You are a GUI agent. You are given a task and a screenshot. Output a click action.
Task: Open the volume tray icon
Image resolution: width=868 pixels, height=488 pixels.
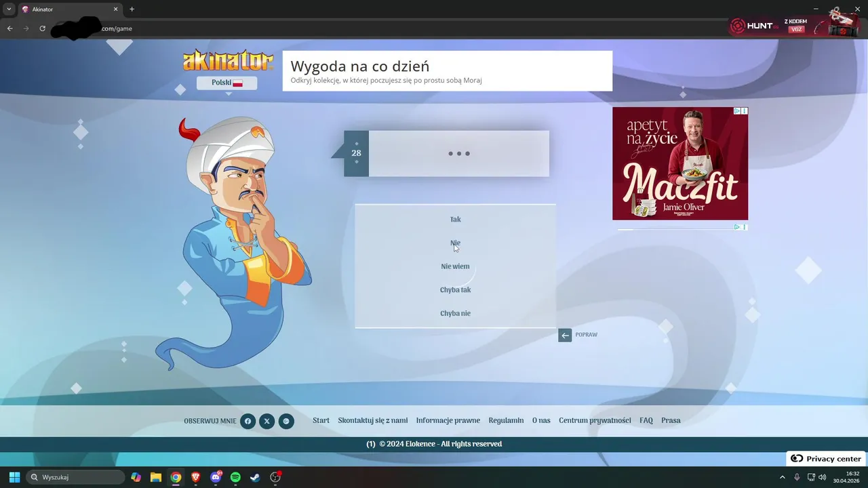point(823,477)
